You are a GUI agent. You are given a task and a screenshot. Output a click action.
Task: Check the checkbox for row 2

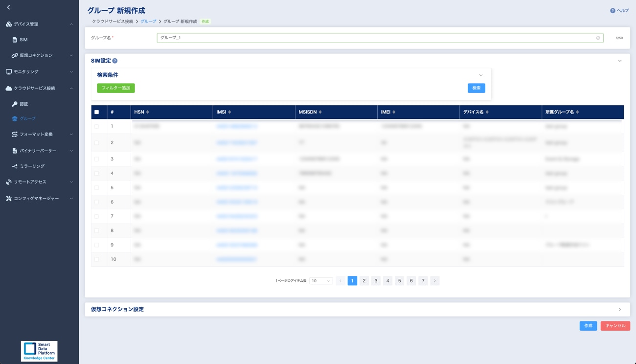coord(97,143)
